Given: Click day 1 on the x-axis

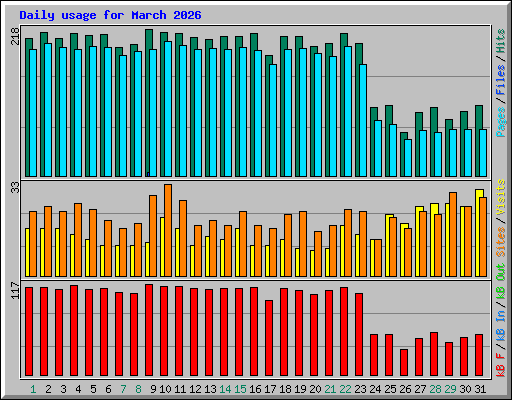Looking at the screenshot, I should [x=33, y=389].
